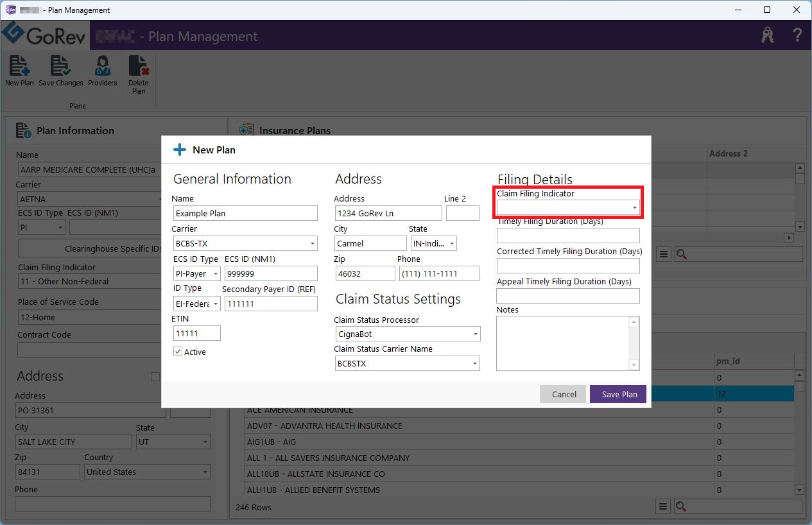Click the app icon in the title bar
This screenshot has height=525, width=812.
[10, 10]
